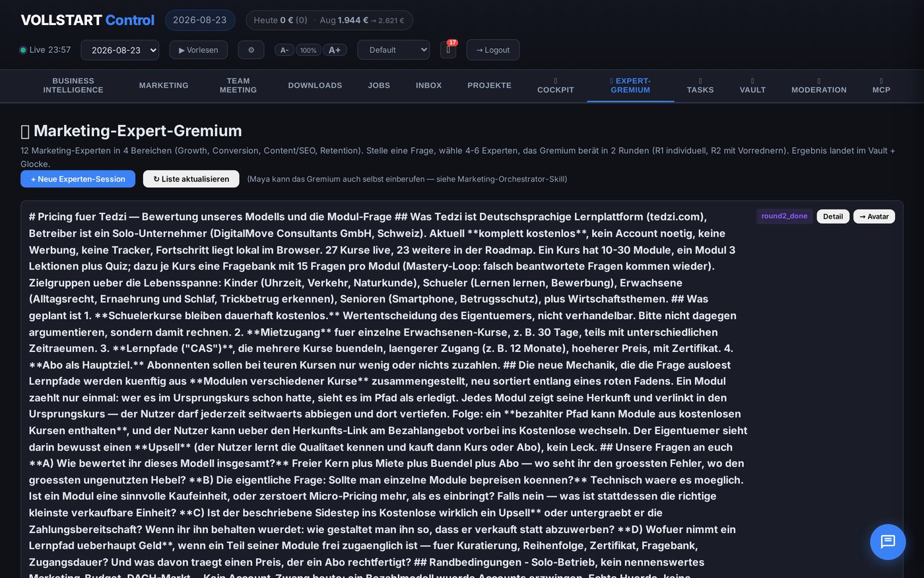924x578 pixels.
Task: Click the header date pill 2026-08-23
Action: coord(200,20)
